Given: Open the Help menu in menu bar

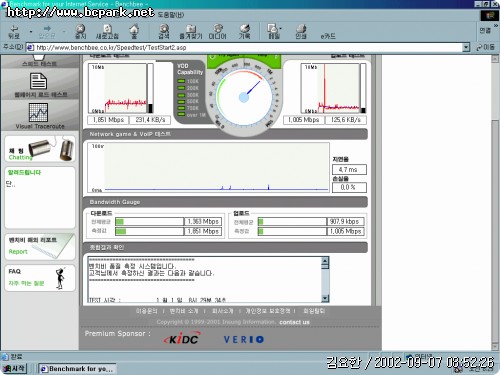Looking at the screenshot, I should [171, 15].
